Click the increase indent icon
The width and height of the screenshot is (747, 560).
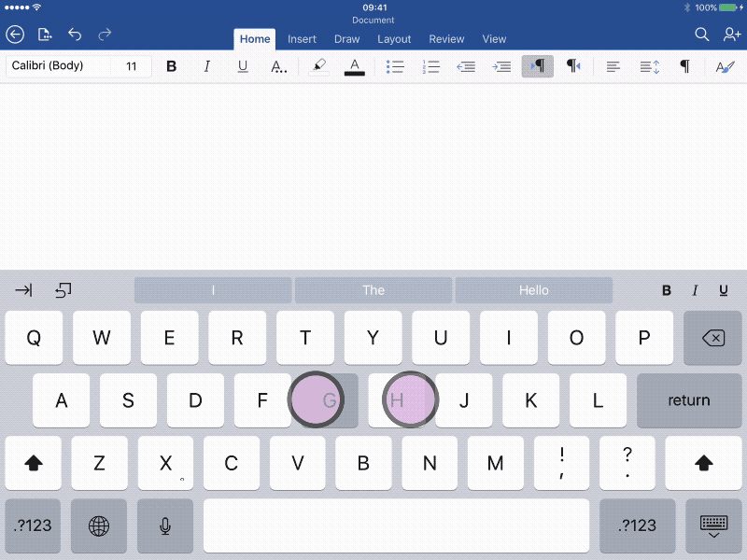[x=501, y=66]
